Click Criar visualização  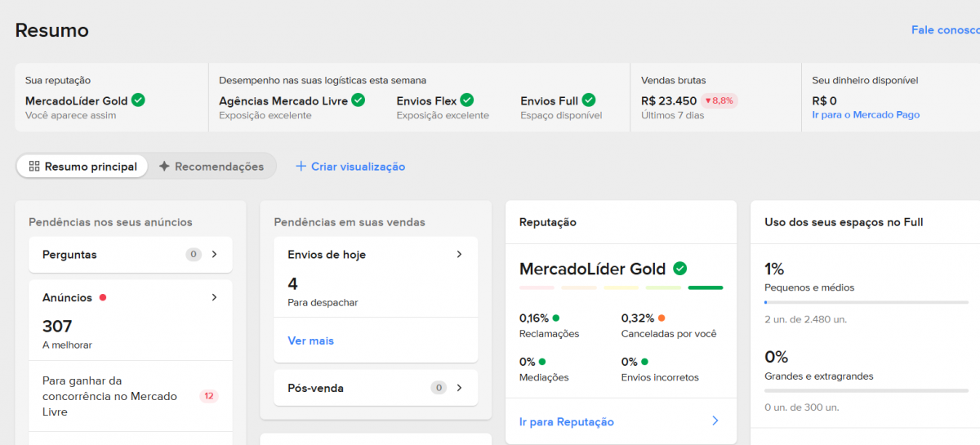click(x=350, y=167)
